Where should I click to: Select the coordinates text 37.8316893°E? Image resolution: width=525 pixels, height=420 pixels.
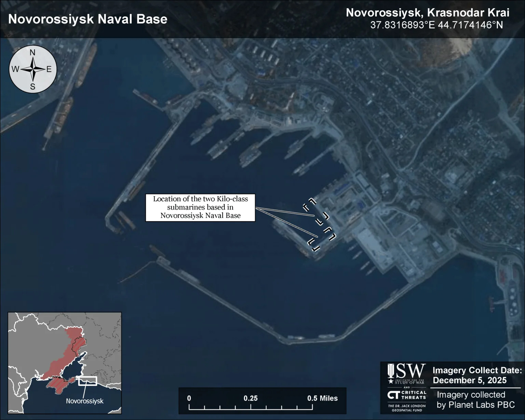click(402, 25)
